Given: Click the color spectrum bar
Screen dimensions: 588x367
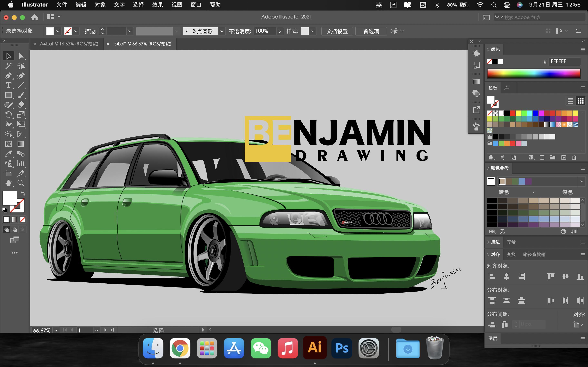Looking at the screenshot, I should (x=533, y=73).
